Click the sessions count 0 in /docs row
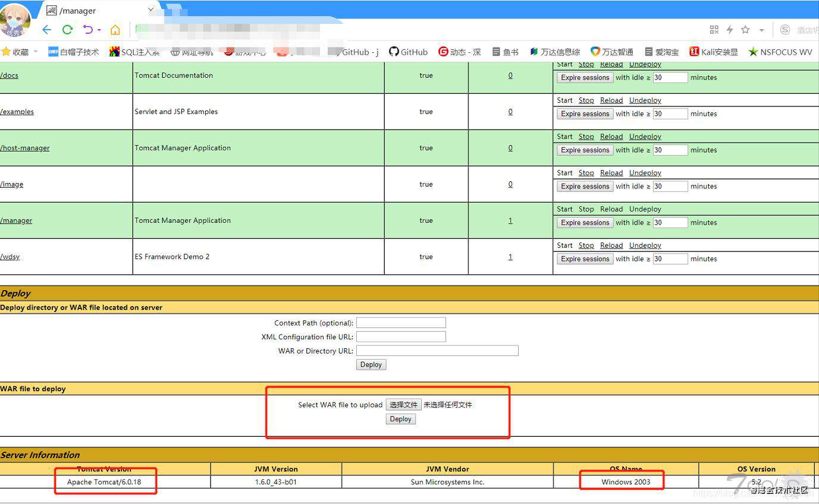Screen dimensions: 819x504 510,75
